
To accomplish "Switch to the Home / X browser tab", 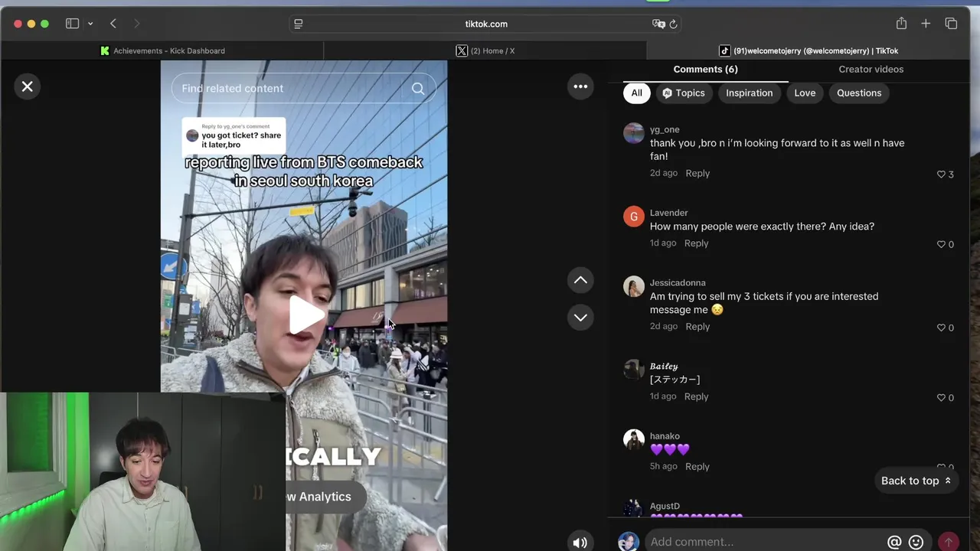I will click(485, 51).
